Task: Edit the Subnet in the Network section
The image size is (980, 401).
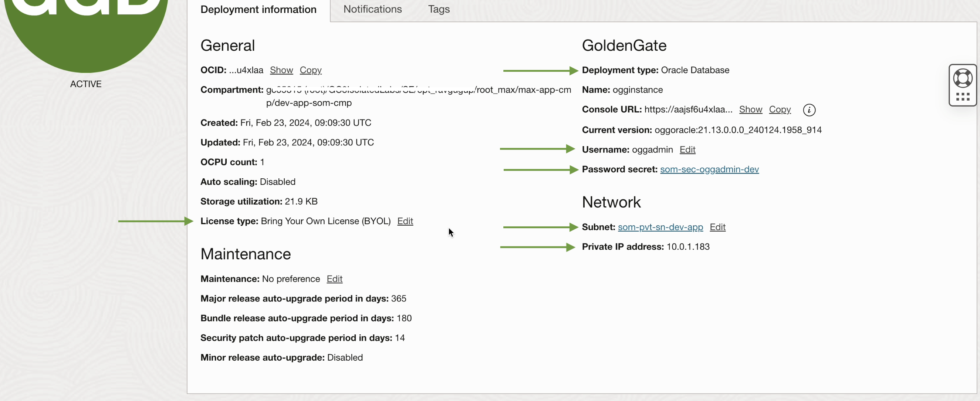Action: [717, 227]
